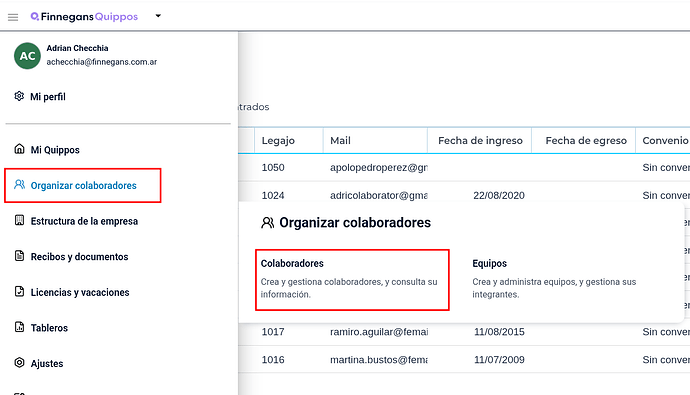The width and height of the screenshot is (690, 395).
Task: Open the Colaboradores option in the popup
Action: coord(352,280)
